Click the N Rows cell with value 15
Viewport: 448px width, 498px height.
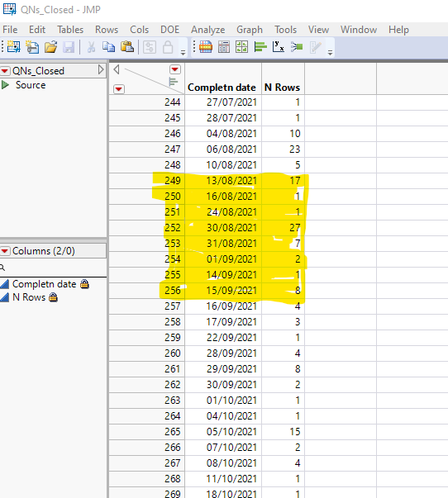(x=283, y=432)
